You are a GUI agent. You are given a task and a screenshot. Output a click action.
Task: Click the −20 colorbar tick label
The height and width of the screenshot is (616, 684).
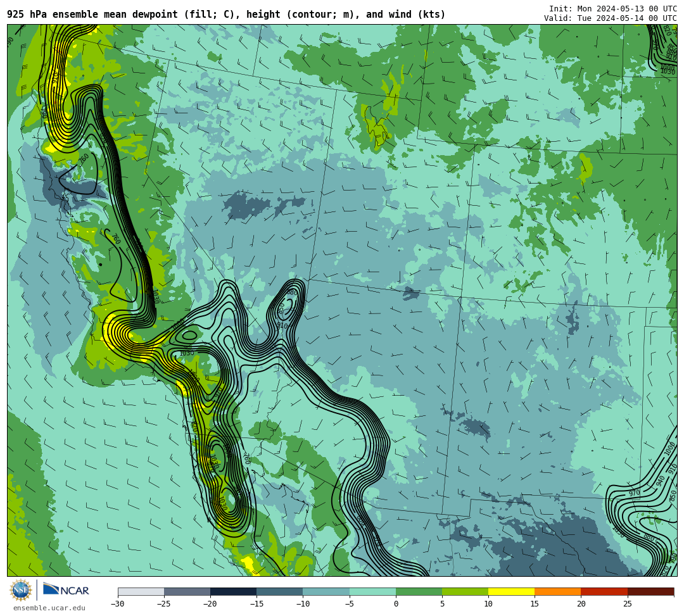point(210,604)
